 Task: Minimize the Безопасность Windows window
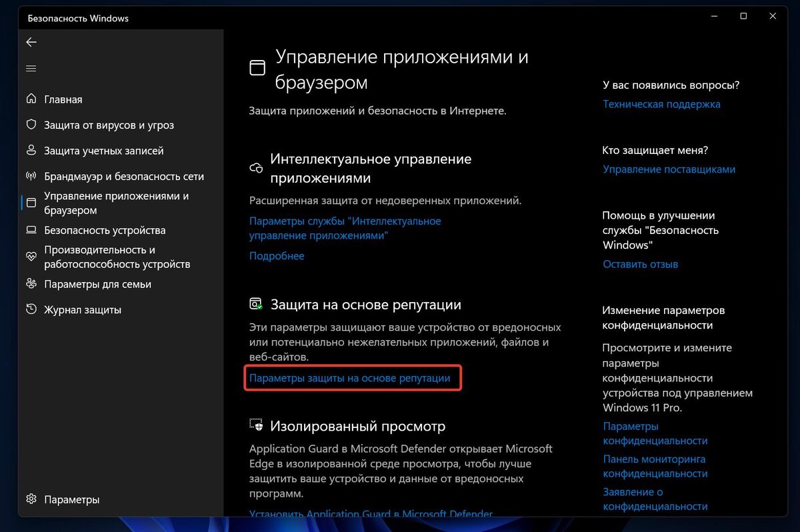click(x=714, y=16)
